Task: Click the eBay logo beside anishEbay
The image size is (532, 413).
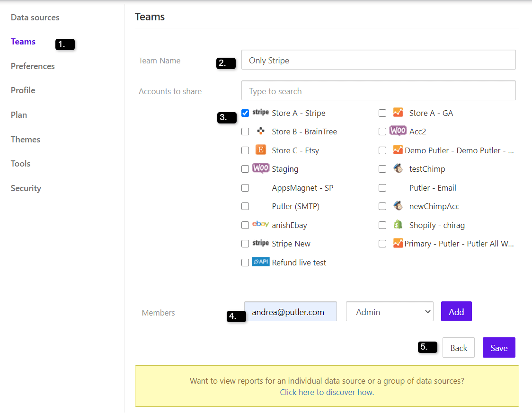Action: point(261,224)
